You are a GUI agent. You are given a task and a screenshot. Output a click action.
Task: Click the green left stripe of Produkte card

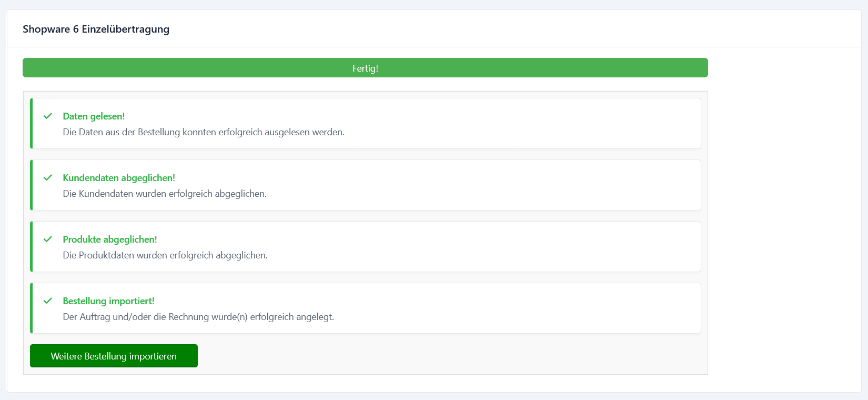[x=32, y=246]
